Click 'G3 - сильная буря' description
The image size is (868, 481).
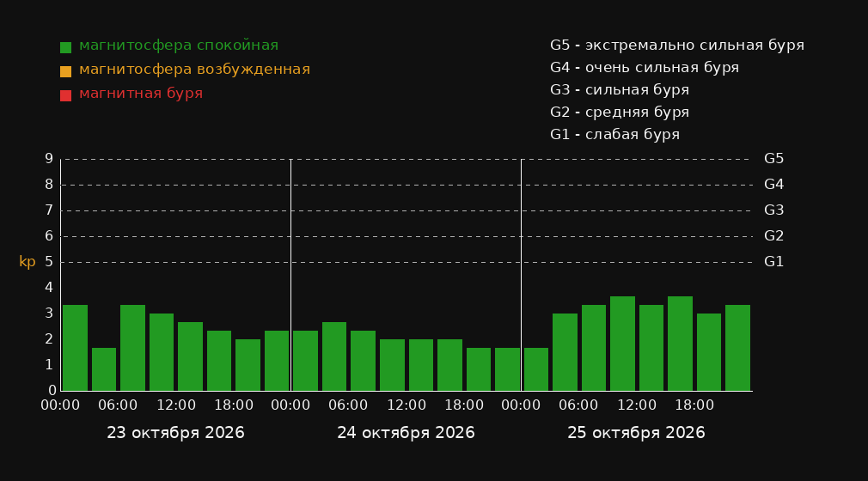(x=620, y=89)
